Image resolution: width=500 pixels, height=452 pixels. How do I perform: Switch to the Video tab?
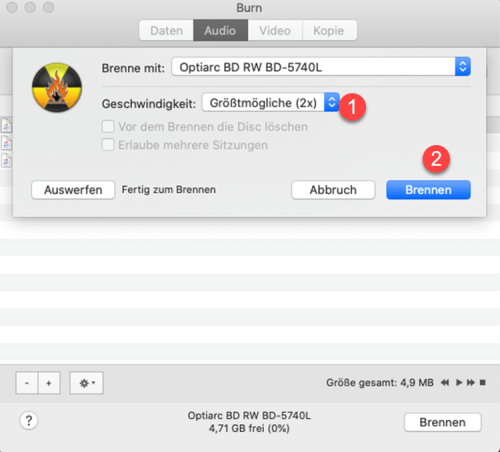coord(275,31)
